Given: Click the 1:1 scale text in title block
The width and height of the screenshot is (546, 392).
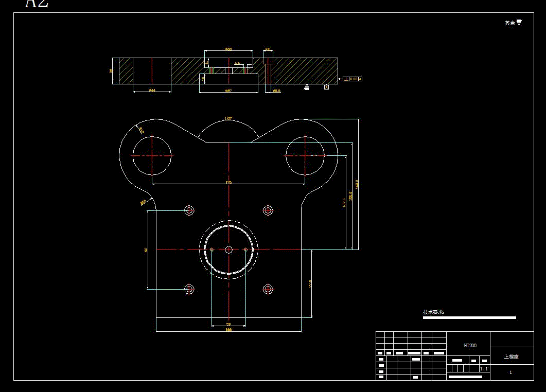Looking at the screenshot, I should pos(484,369).
